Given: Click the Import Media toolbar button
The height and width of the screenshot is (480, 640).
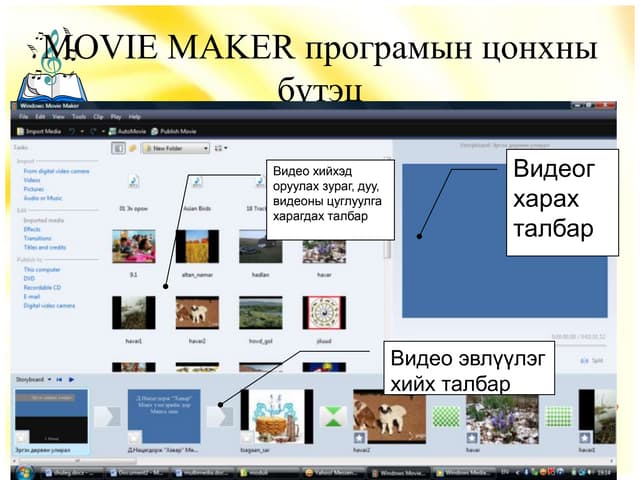Looking at the screenshot, I should (41, 131).
